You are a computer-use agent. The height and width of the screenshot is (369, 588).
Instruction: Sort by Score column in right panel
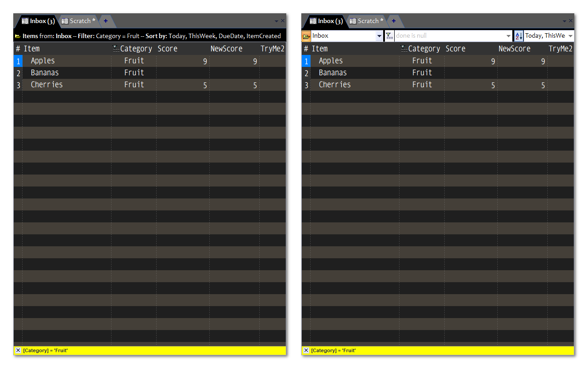[455, 49]
